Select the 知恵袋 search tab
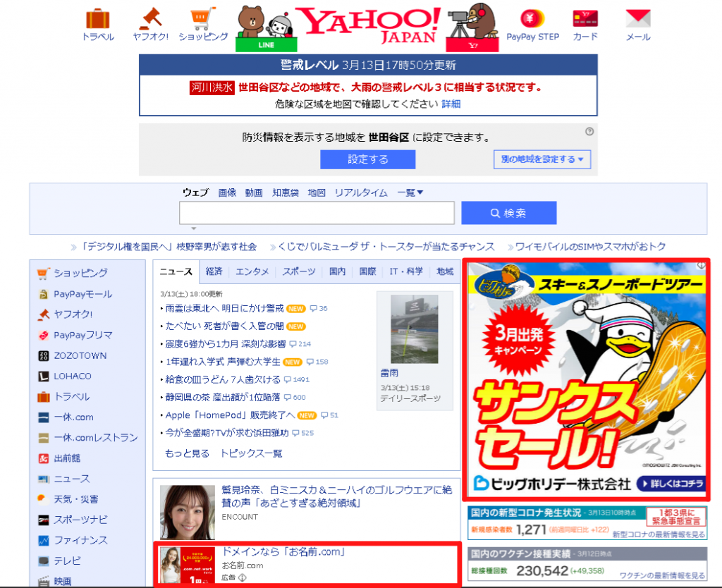The height and width of the screenshot is (588, 722). point(286,192)
